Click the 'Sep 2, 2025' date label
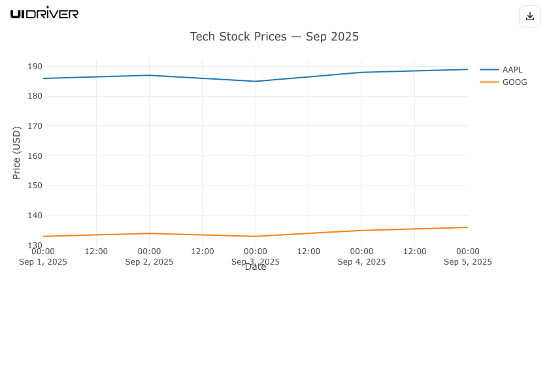Image resolution: width=549 pixels, height=392 pixels. (x=149, y=262)
